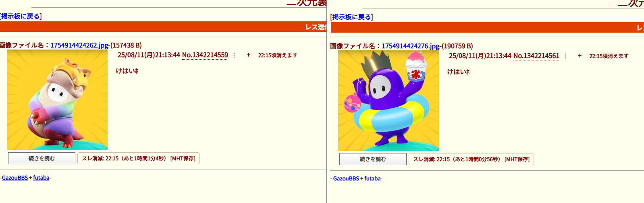
Task: Open the post menu dots for No.1342214559
Action: pyautogui.click(x=234, y=55)
